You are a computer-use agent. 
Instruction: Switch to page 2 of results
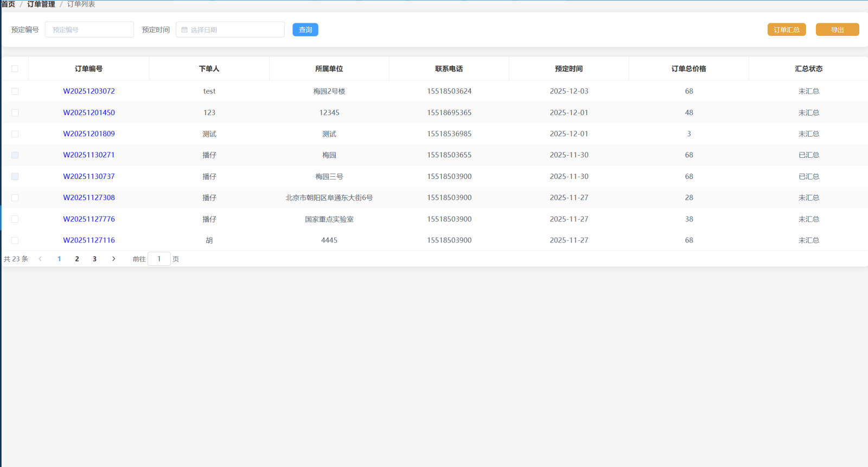tap(77, 259)
